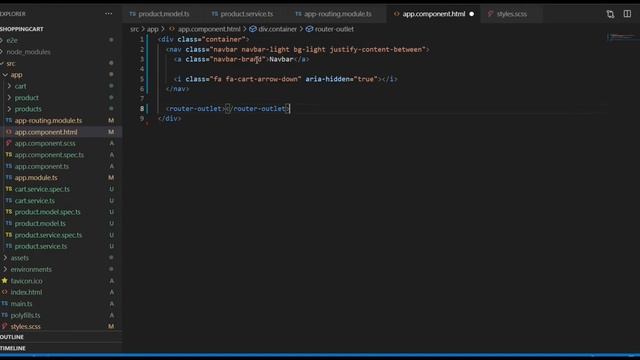Screen dimensions: 640x360
Task: Click the unsaved dot on app.component.html tab
Action: (472, 14)
